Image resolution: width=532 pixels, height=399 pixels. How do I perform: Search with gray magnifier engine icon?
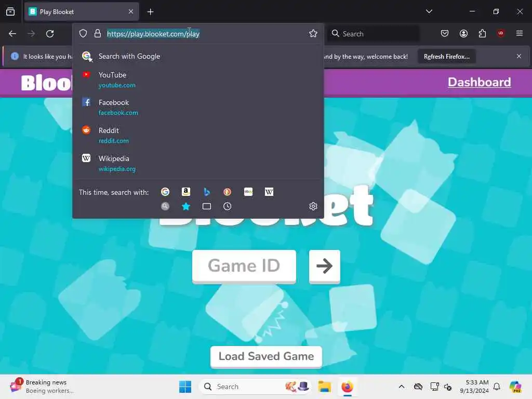tap(165, 206)
